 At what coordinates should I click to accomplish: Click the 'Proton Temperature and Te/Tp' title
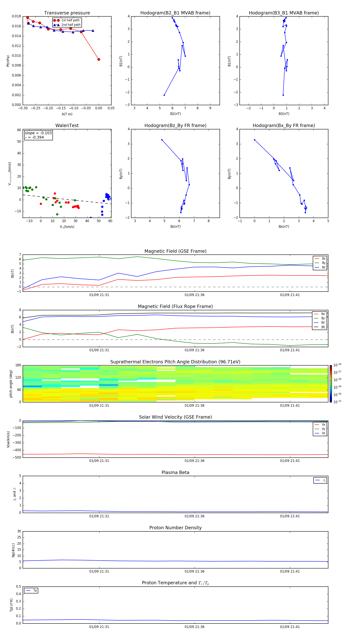pos(175,583)
